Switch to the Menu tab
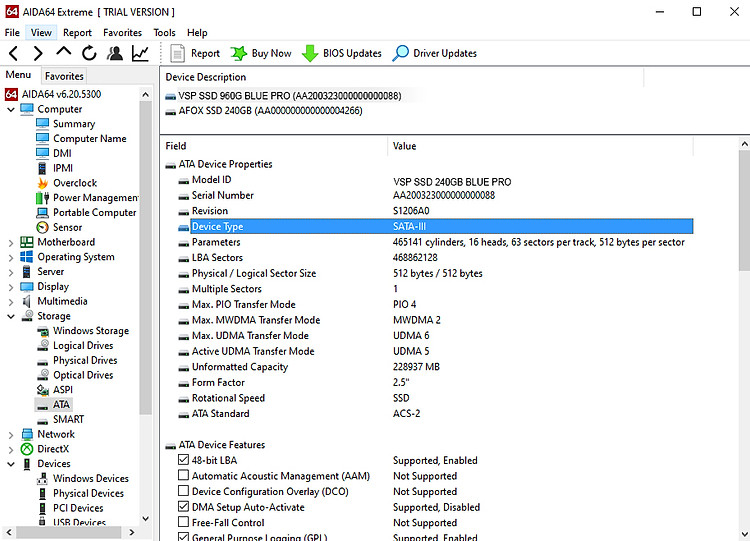The height and width of the screenshot is (541, 750). tap(18, 75)
